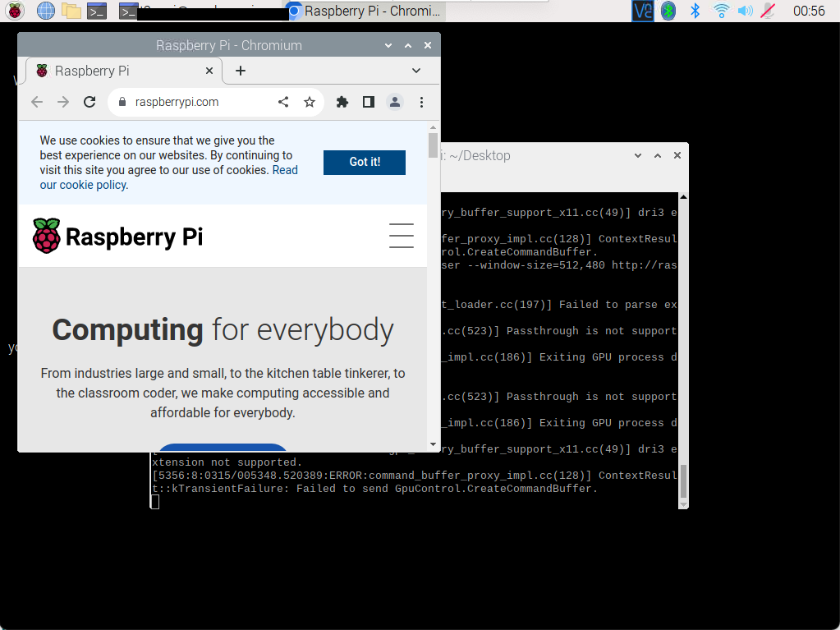This screenshot has height=630, width=840.
Task: Show the clock reading 00:56
Action: pos(809,11)
